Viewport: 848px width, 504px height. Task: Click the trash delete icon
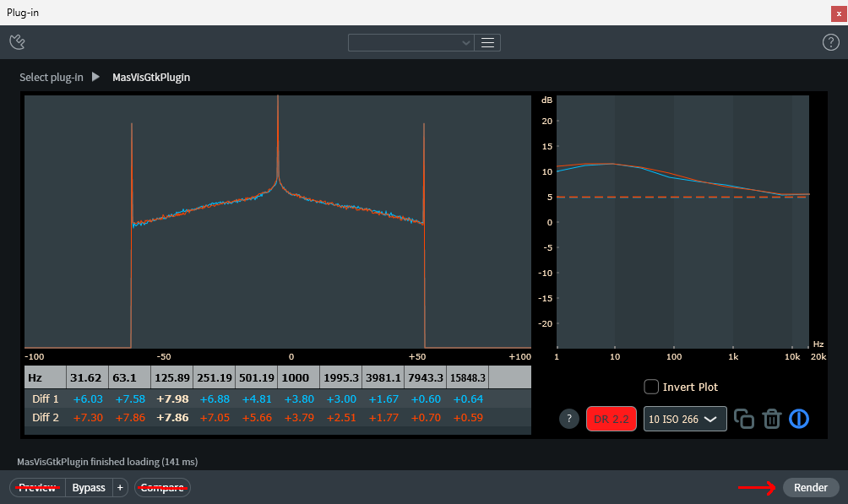[x=772, y=419]
